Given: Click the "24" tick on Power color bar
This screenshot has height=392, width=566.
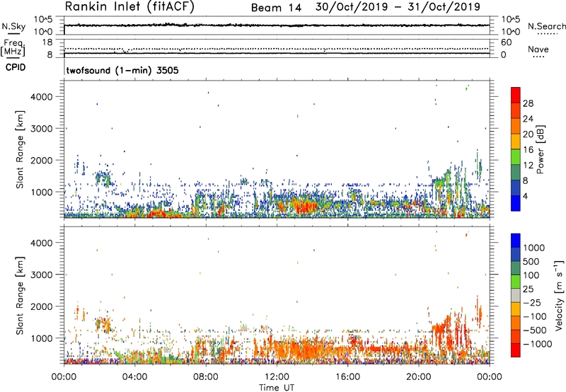Looking at the screenshot, I should tap(528, 119).
